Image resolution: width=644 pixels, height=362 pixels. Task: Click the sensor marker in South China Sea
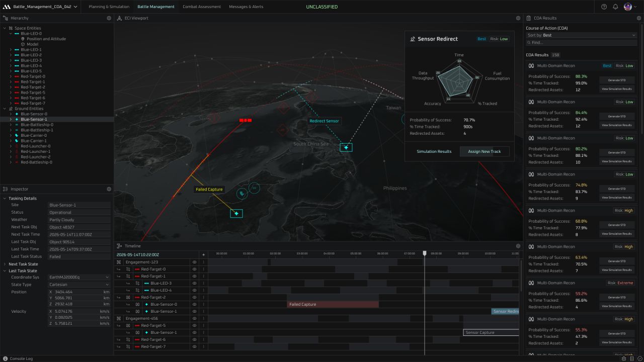pyautogui.click(x=346, y=147)
